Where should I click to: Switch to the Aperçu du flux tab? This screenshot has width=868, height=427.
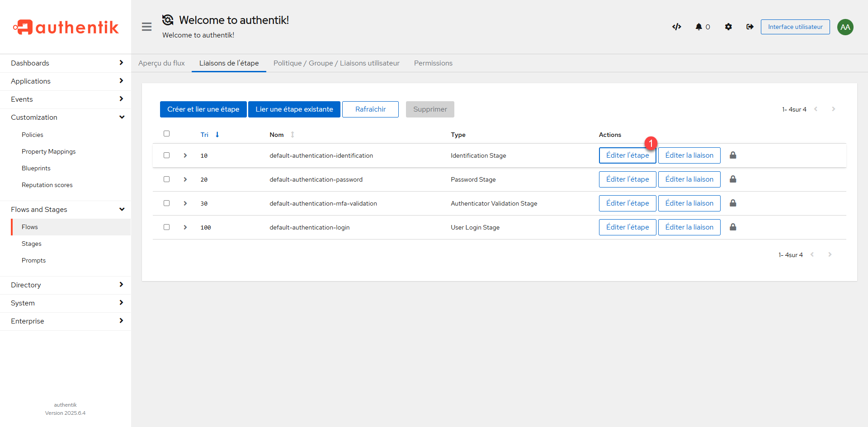pyautogui.click(x=161, y=63)
